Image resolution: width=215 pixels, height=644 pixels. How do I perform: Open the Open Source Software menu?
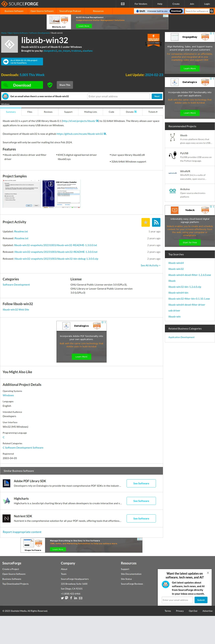[42, 11]
